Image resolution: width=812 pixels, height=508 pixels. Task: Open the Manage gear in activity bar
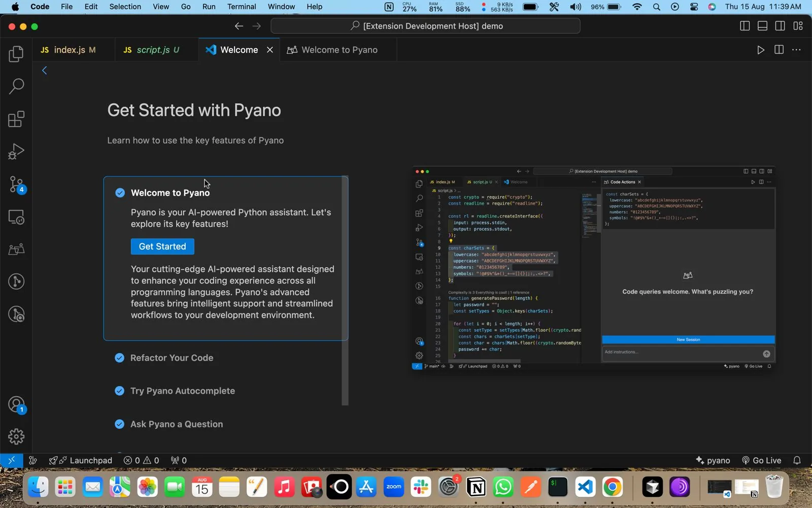tap(16, 436)
